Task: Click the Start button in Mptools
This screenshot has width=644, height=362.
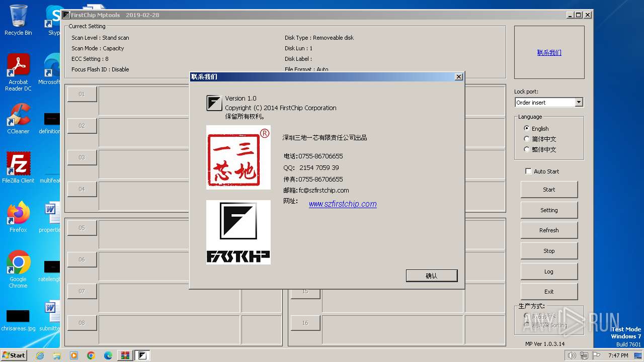Action: tap(549, 190)
